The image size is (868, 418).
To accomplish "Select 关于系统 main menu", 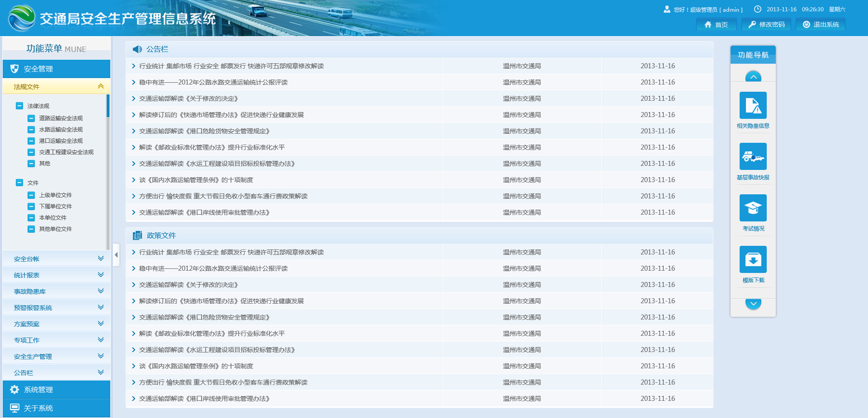I will (57, 408).
